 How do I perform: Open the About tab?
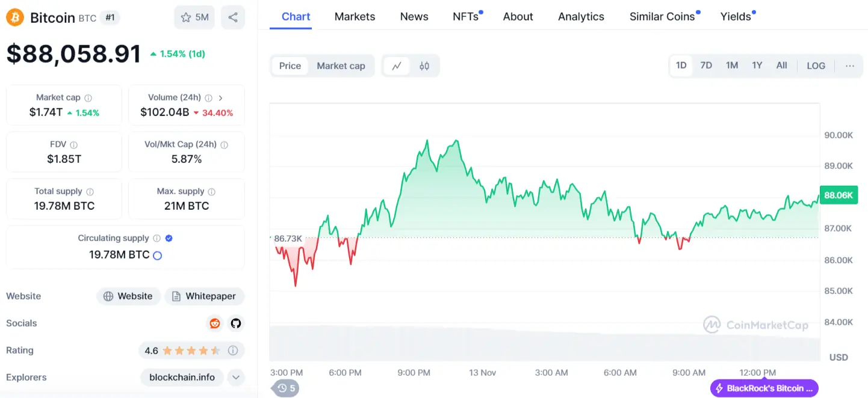click(x=518, y=17)
